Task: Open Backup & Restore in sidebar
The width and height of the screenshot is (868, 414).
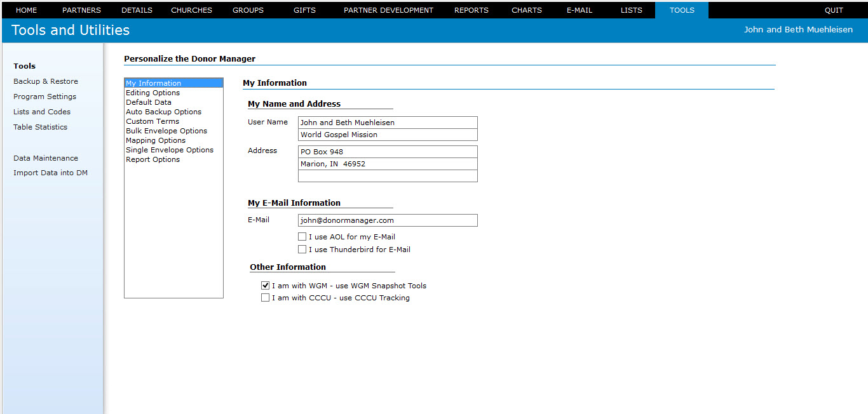Action: [46, 81]
